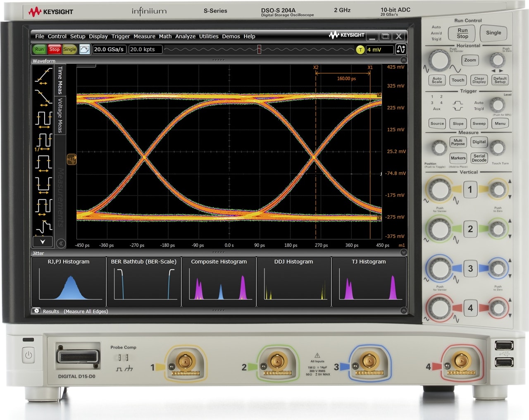
Task: Open the Analyze menu
Action: pyautogui.click(x=185, y=36)
